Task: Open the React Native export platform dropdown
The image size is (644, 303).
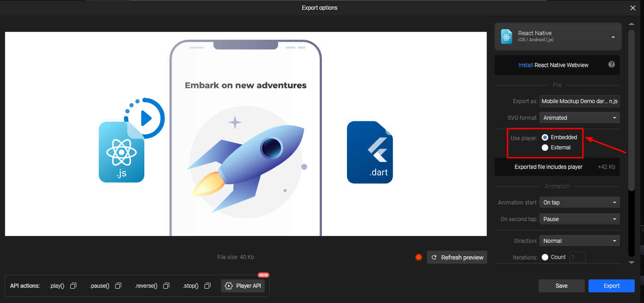Action: [558, 37]
